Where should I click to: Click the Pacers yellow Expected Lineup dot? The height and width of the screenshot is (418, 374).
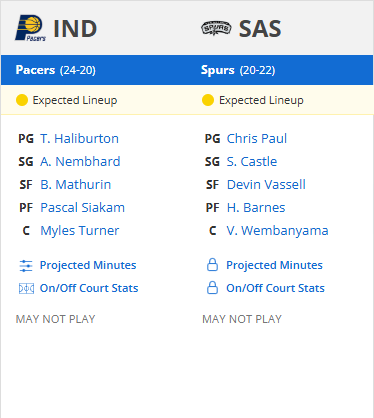click(x=22, y=100)
